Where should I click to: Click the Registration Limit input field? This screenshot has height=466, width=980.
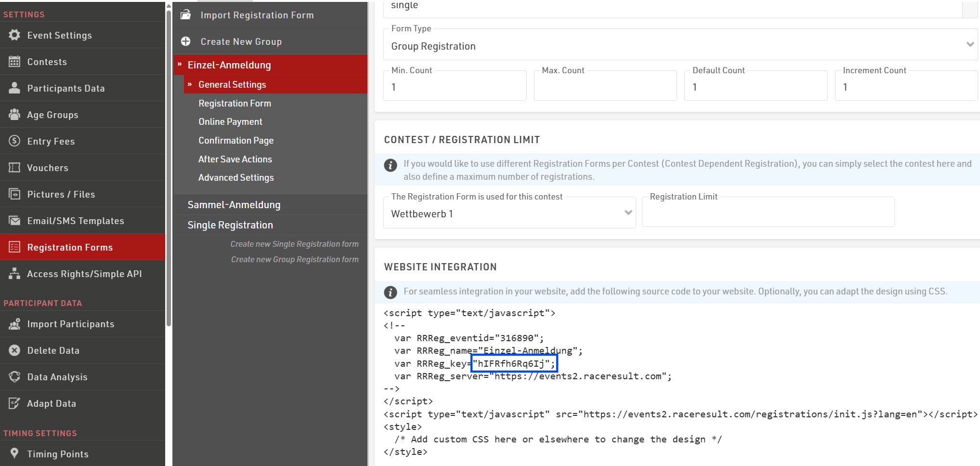pos(768,215)
